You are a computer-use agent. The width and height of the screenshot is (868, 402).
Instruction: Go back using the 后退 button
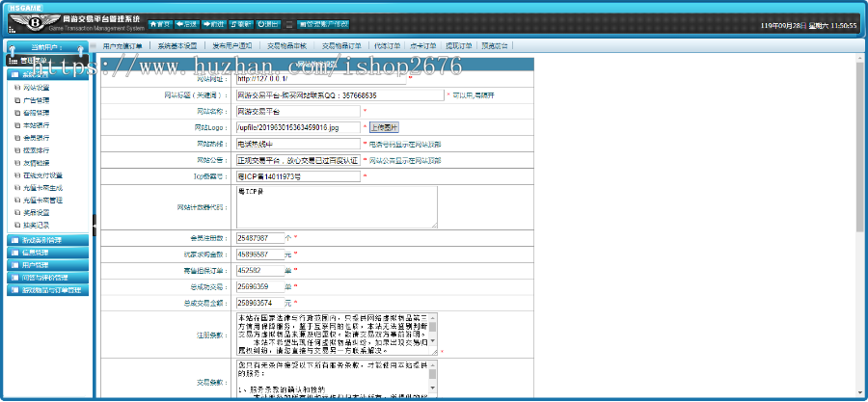pos(187,24)
